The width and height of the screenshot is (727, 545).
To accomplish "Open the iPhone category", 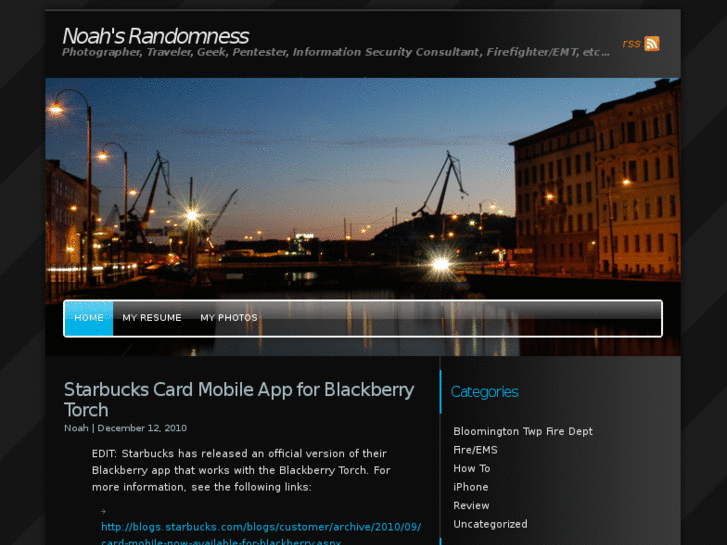I will [x=471, y=487].
